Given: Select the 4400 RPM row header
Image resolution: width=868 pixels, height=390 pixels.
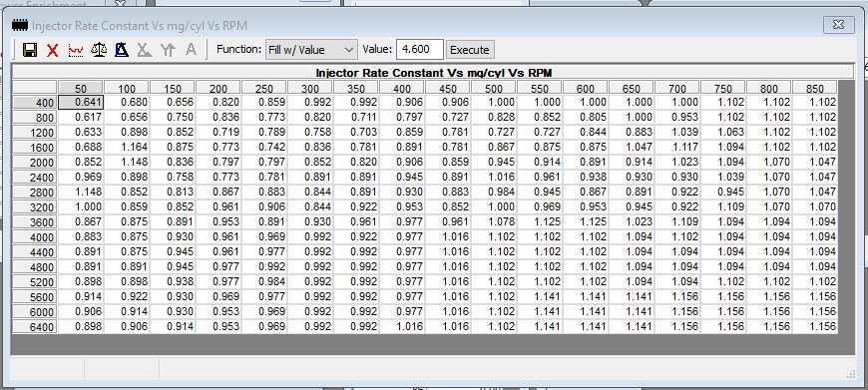Looking at the screenshot, I should coord(35,251).
